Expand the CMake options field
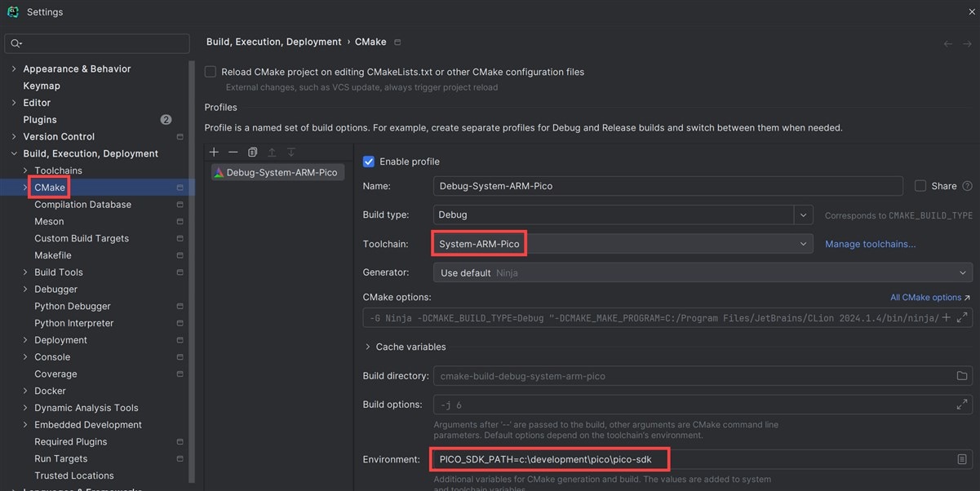Viewport: 980px width, 491px height. tap(962, 317)
